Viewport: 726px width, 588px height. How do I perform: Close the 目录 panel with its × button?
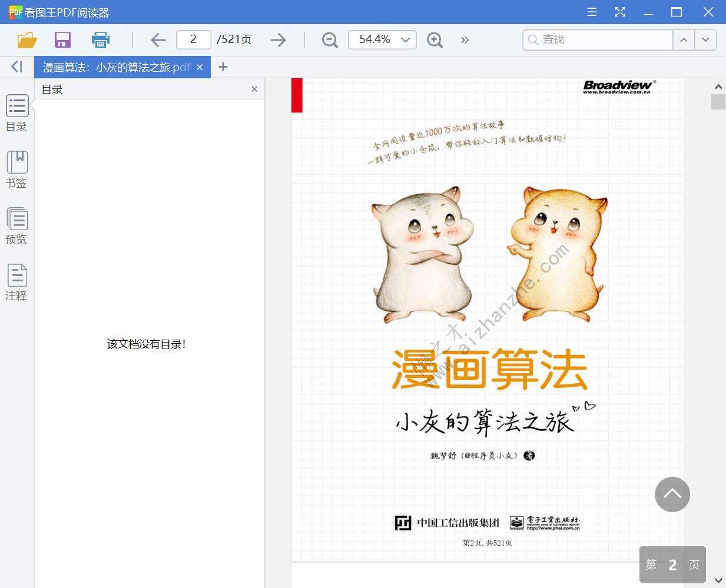point(254,89)
